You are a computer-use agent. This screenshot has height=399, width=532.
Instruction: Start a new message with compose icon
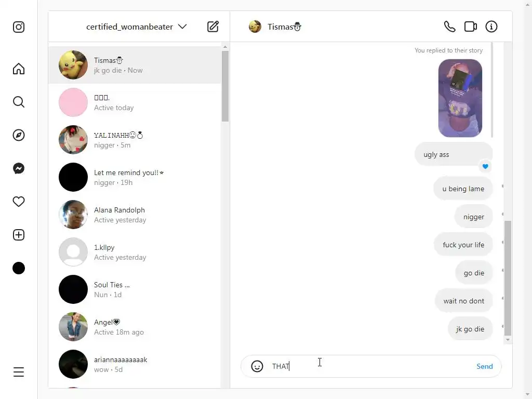point(213,26)
